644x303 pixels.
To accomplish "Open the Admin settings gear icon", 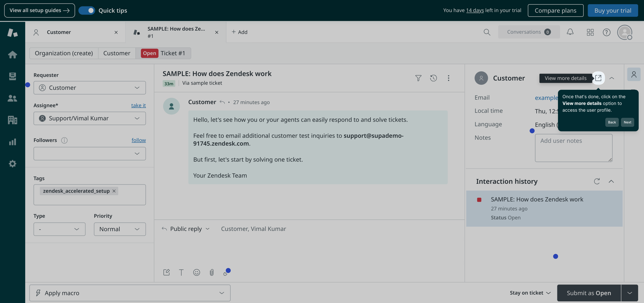I will click(x=12, y=164).
